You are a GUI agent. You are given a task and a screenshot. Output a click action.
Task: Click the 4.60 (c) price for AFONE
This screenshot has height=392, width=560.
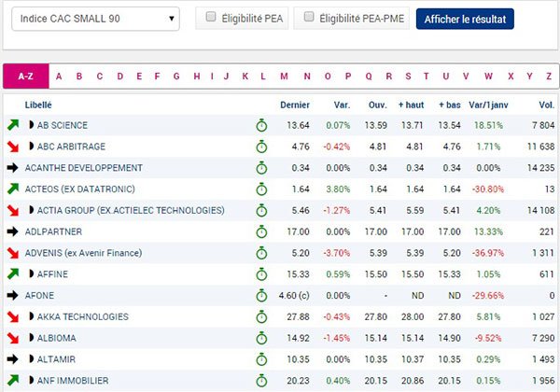tap(294, 296)
